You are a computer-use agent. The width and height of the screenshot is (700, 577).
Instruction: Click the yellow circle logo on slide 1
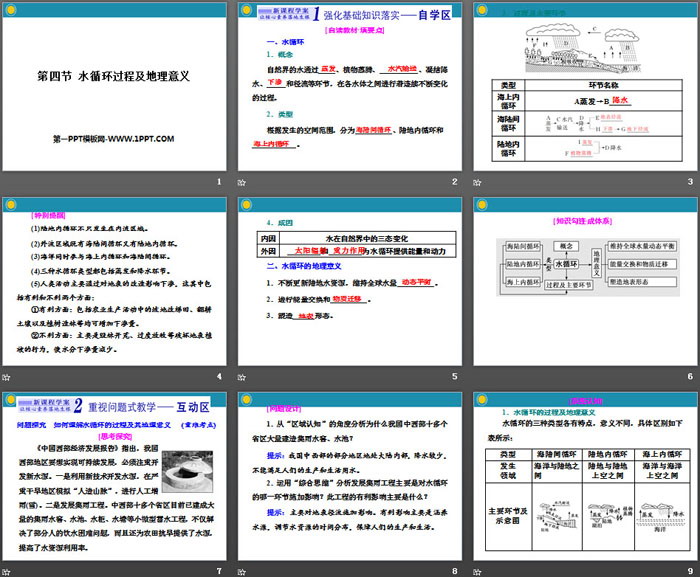[11, 10]
